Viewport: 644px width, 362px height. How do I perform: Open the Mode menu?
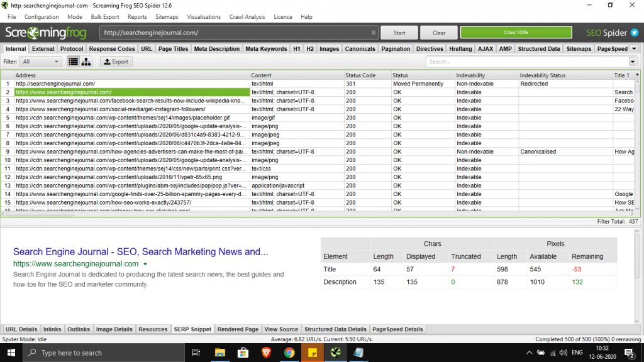click(75, 17)
